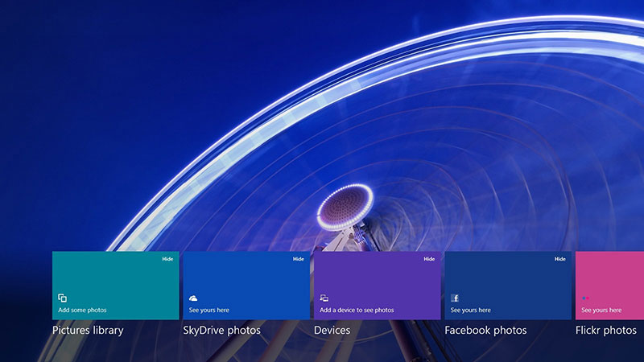
Task: Open the pink Flickr photos tile
Action: pyautogui.click(x=610, y=286)
